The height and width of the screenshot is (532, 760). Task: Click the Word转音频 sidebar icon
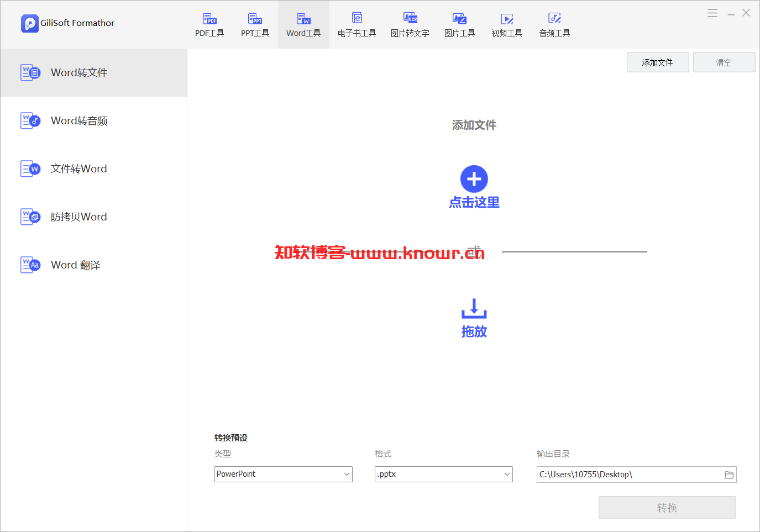click(30, 120)
